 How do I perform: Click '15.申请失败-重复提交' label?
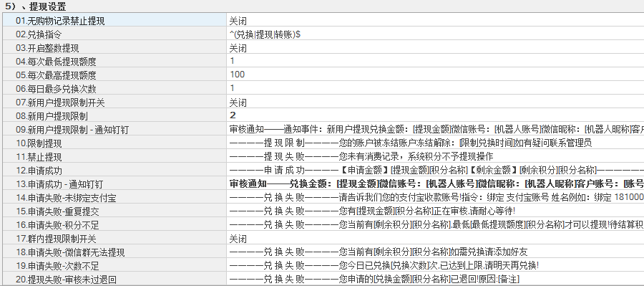pos(57,211)
